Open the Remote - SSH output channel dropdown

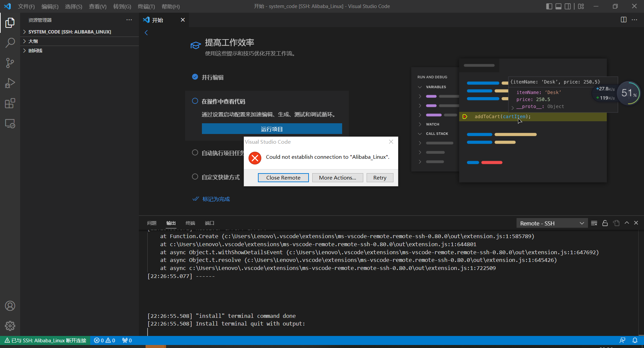coord(552,223)
